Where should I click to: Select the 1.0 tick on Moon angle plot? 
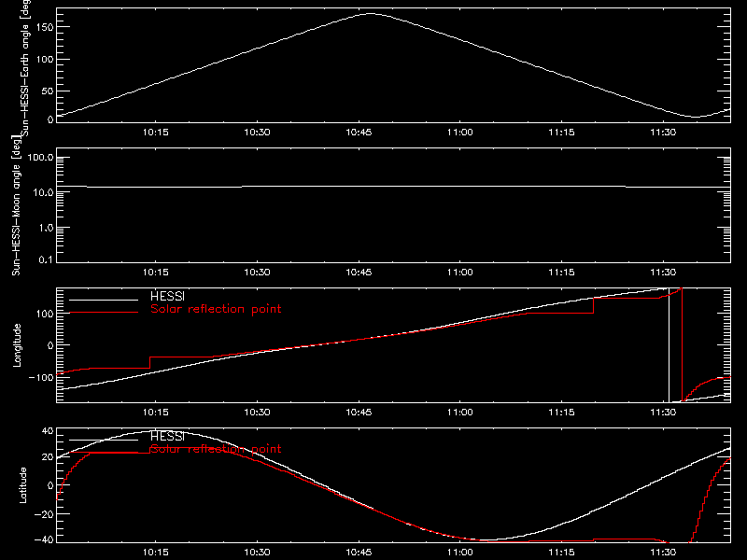pyautogui.click(x=46, y=228)
